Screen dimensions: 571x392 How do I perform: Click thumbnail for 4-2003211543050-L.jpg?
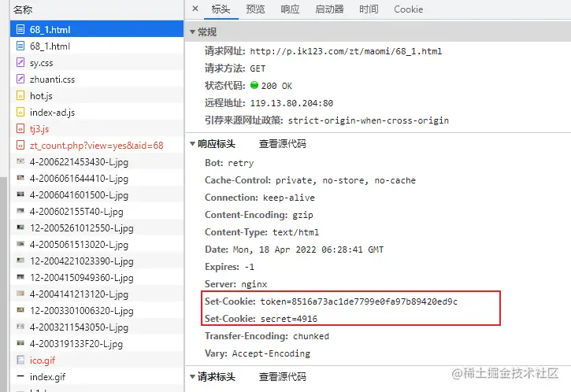point(20,326)
